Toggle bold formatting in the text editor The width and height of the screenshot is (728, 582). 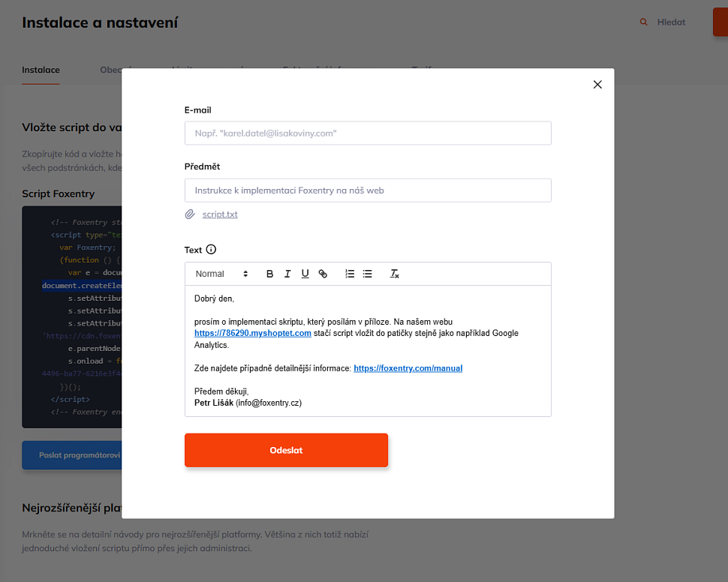click(x=269, y=274)
